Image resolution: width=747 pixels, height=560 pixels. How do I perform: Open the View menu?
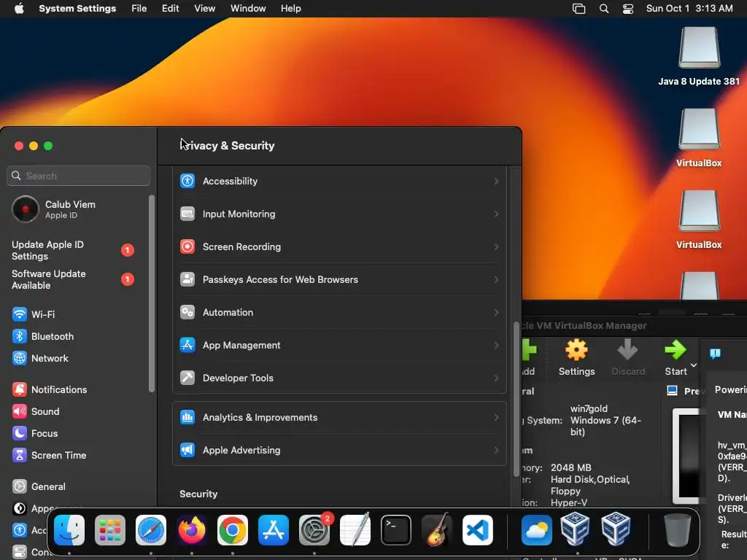click(x=204, y=9)
